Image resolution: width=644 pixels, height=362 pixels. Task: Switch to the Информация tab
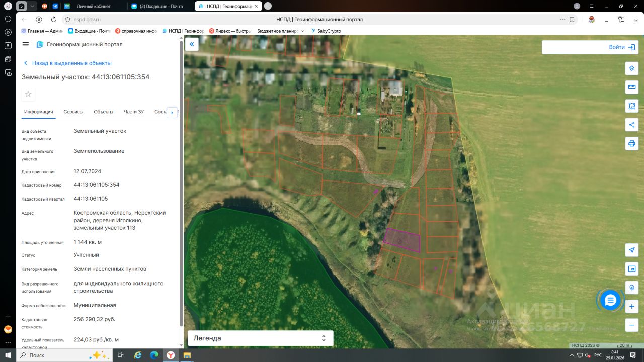38,112
